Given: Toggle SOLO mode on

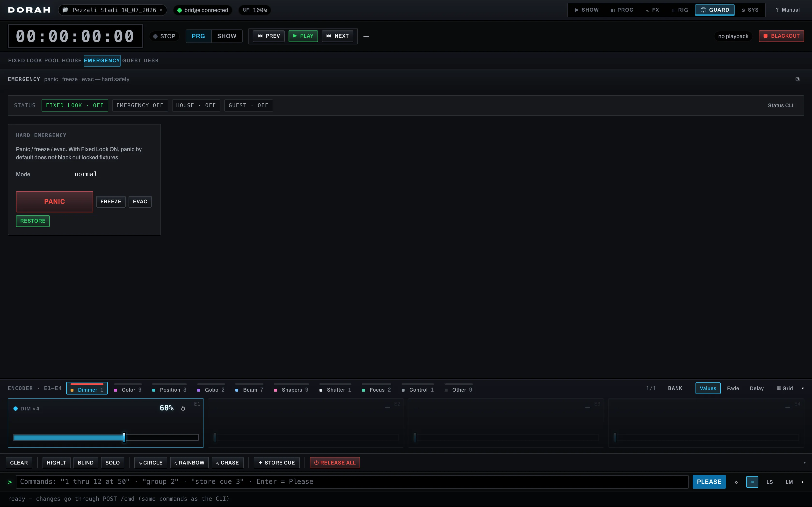Looking at the screenshot, I should click(x=112, y=463).
